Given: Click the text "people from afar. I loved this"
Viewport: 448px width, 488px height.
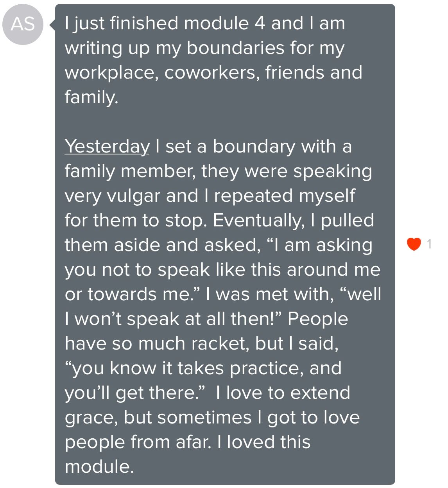Looking at the screenshot, I should pyautogui.click(x=188, y=442).
